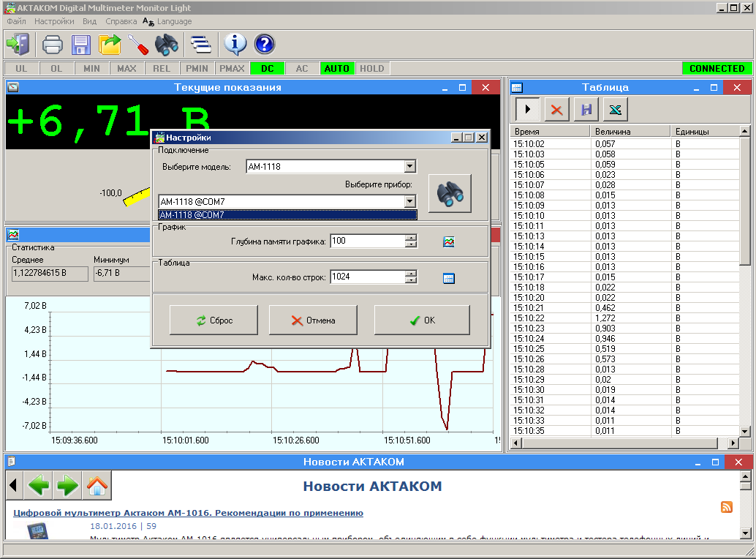Toggle the PMIN indicator
Viewport: 756px width, 559px height.
click(197, 69)
